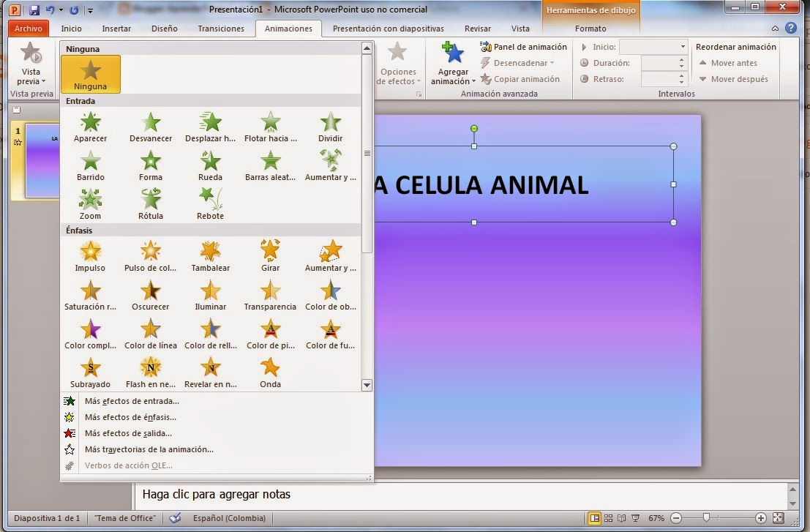Viewport: 810px width, 532px height.
Task: Apply the Onda emphasis effect
Action: click(270, 372)
